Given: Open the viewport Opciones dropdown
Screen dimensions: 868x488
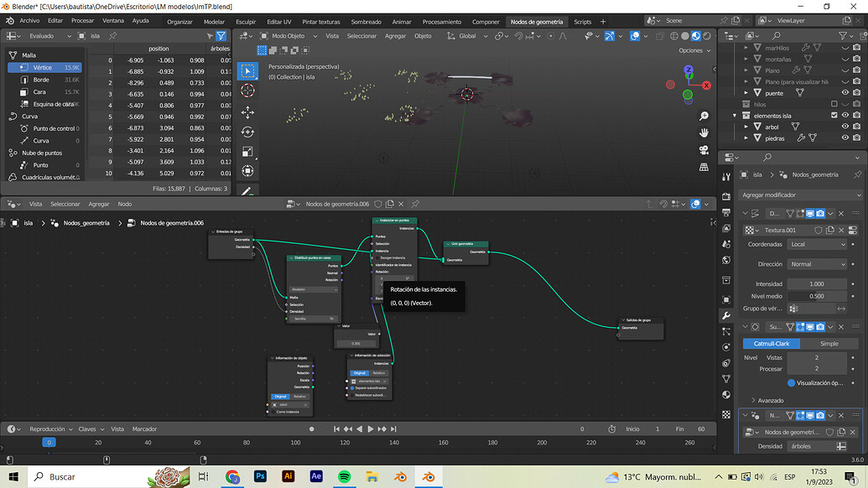Looking at the screenshot, I should (x=694, y=50).
